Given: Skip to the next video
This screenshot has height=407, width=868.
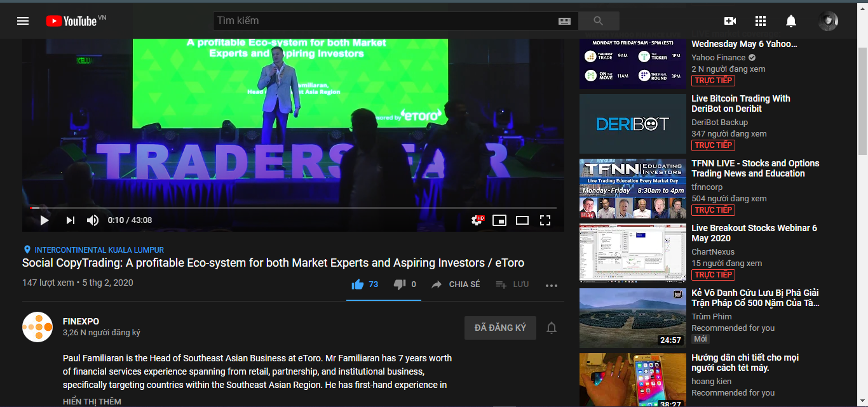Looking at the screenshot, I should (70, 220).
